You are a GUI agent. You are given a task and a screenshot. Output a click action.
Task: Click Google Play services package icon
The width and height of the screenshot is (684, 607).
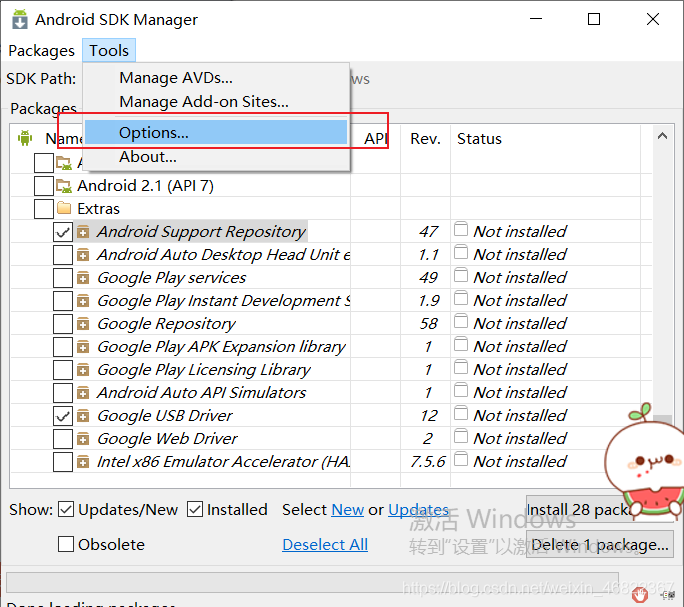[x=83, y=278]
